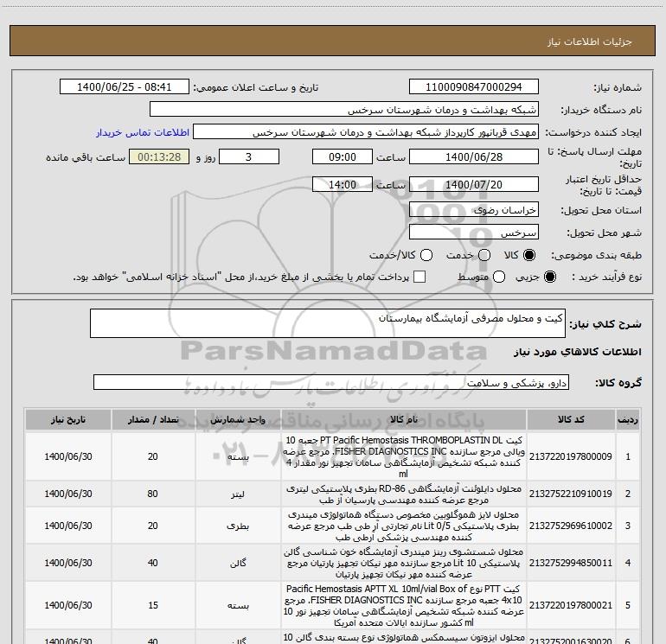The width and height of the screenshot is (666, 644).
Task: Click the validity time field 14:00
Action: (x=343, y=185)
